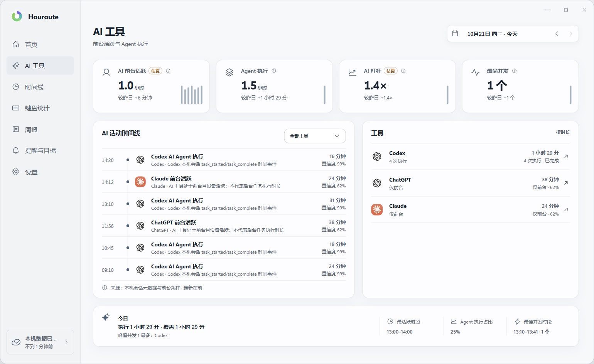
Task: Open 提醒与目标 sidebar page
Action: (x=40, y=151)
